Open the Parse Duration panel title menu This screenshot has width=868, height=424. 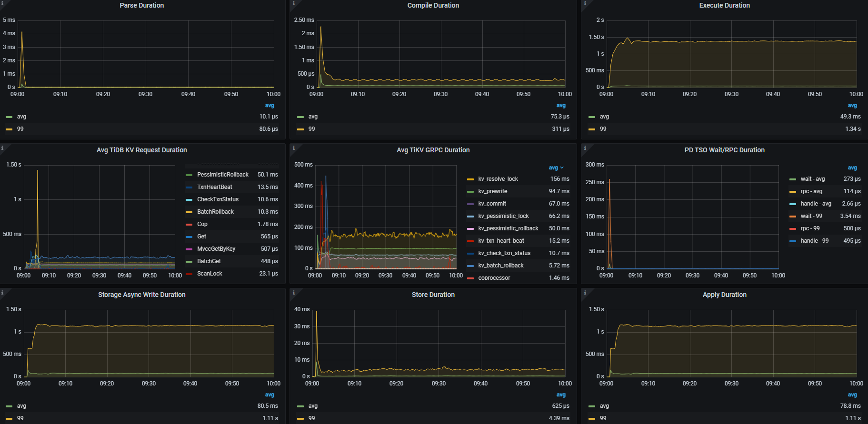point(141,5)
